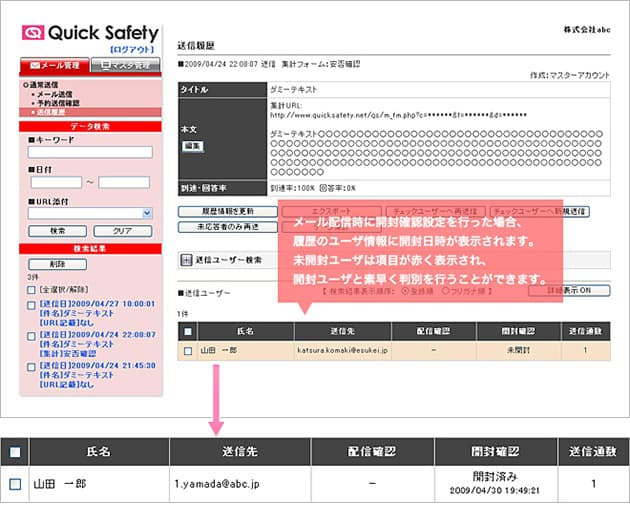Click the キーワード search input field

(90, 152)
